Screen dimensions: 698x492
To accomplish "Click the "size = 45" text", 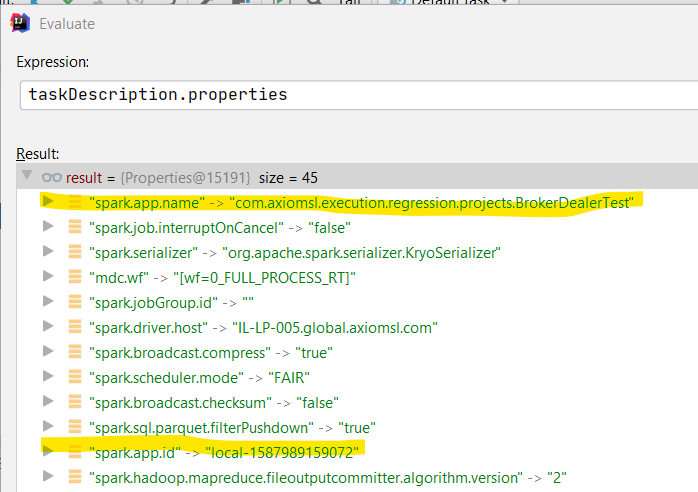I will [x=288, y=178].
